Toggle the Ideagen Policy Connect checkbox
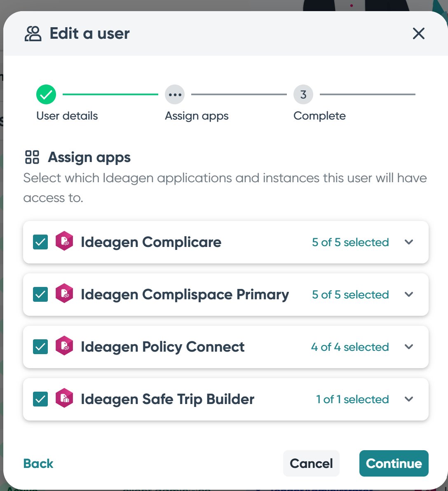 point(40,347)
